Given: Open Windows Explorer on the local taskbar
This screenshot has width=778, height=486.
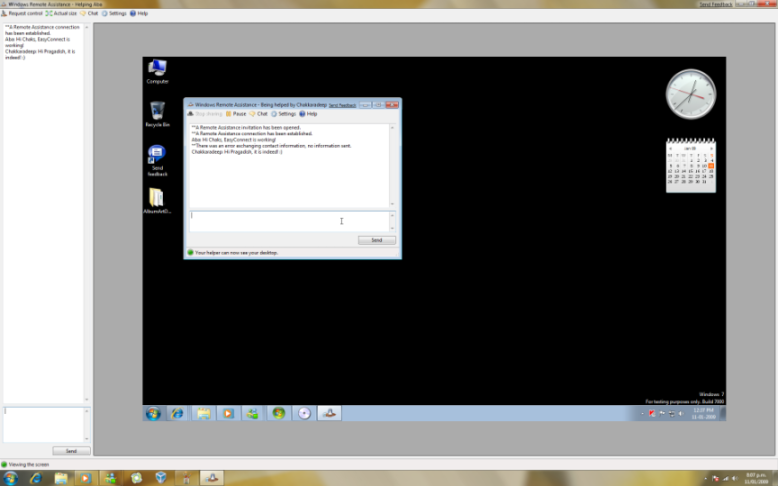Looking at the screenshot, I should [x=61, y=478].
